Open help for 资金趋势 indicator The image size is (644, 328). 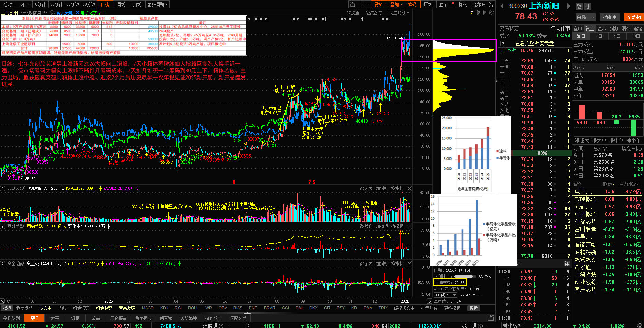(3, 264)
